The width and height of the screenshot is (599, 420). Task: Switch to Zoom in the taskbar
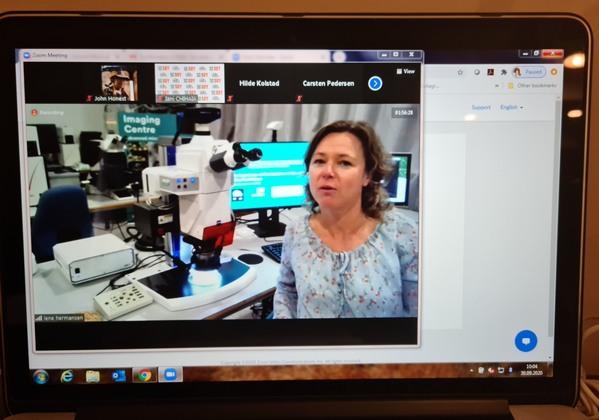[x=170, y=375]
